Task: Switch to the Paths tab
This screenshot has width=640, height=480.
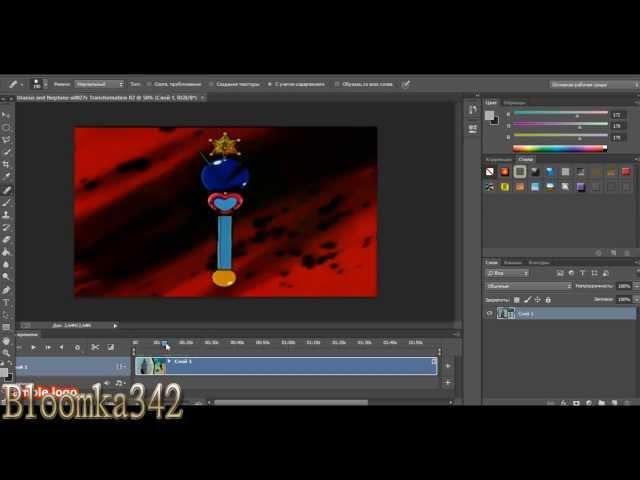Action: [539, 262]
